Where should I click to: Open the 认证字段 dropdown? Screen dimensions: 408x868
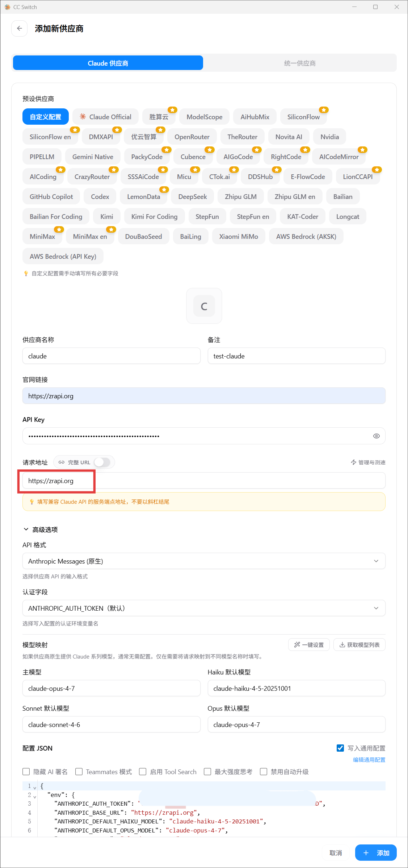click(204, 608)
